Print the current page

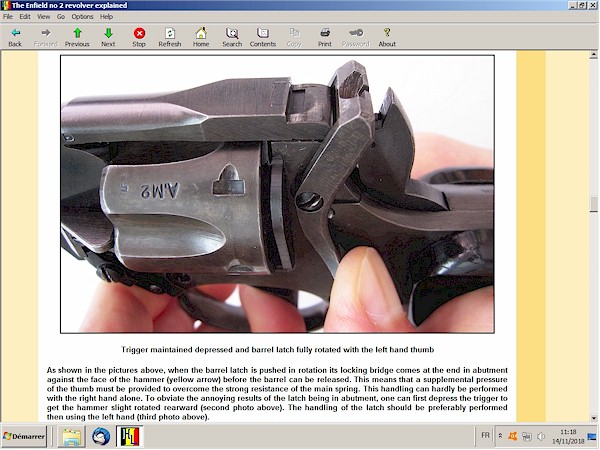click(x=325, y=38)
